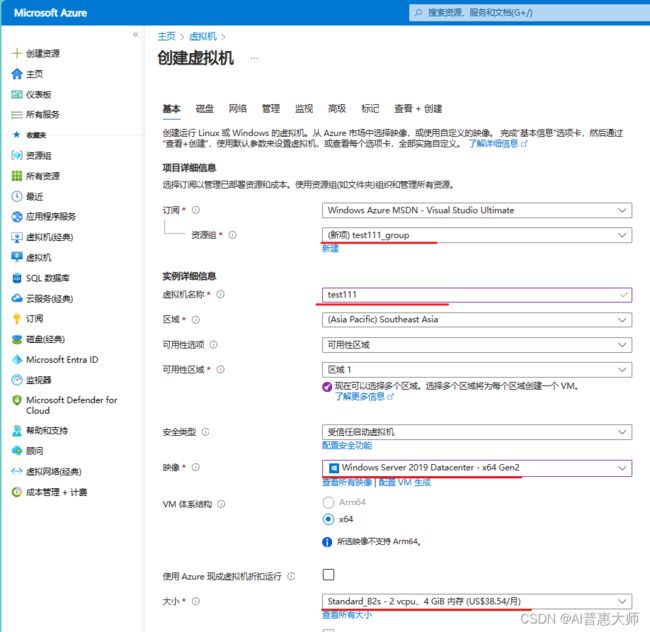The image size is (650, 632).
Task: Click the top search resources box
Action: (530, 12)
